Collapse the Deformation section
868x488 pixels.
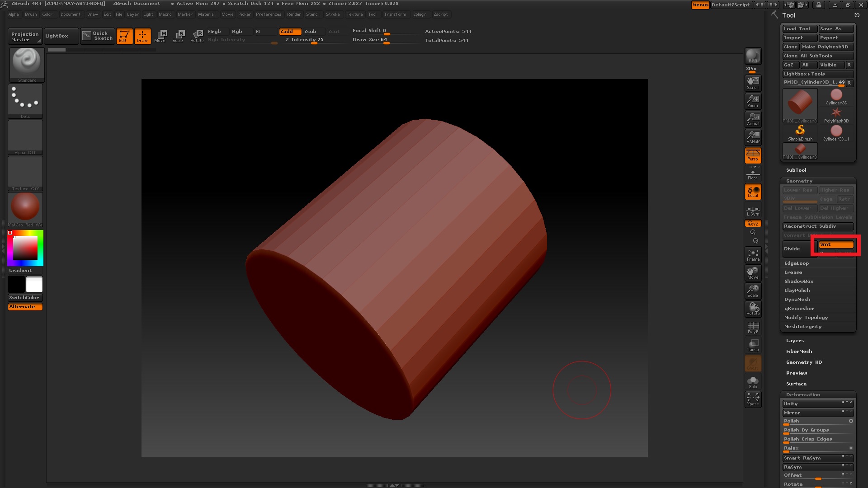pyautogui.click(x=803, y=395)
